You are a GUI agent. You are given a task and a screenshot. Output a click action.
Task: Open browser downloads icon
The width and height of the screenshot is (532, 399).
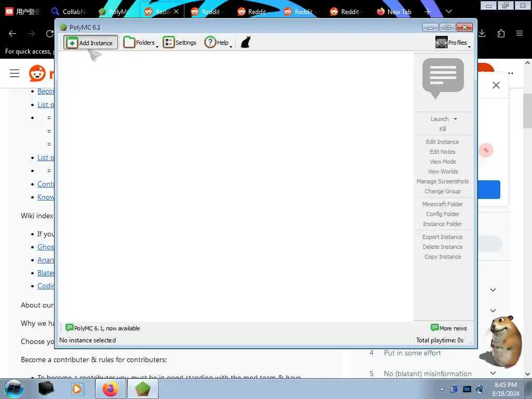[x=482, y=33]
